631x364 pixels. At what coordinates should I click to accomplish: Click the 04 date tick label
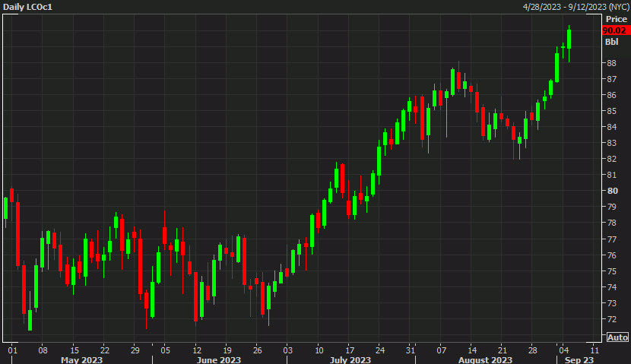point(563,350)
